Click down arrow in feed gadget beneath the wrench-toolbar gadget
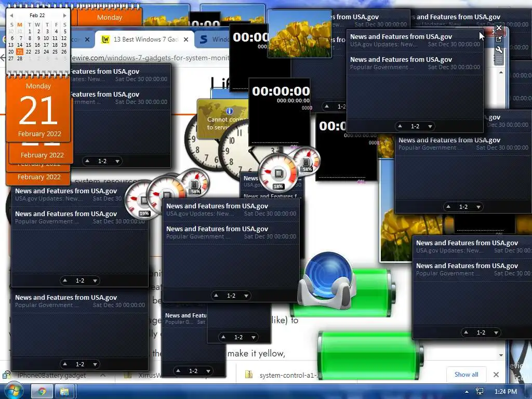Screen dimensions: 532x399 tap(478, 207)
